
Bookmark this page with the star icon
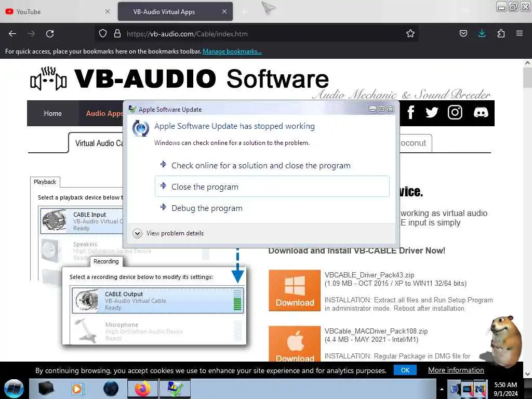(410, 34)
